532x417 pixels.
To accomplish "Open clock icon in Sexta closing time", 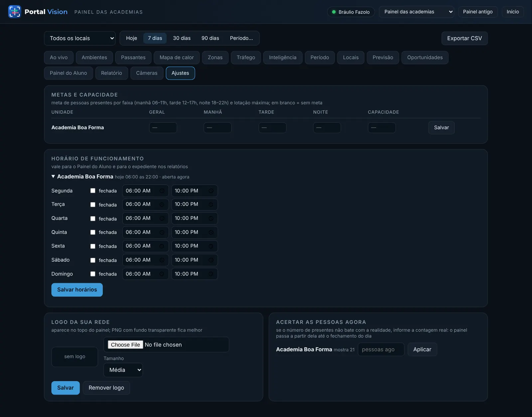I will pyautogui.click(x=211, y=246).
